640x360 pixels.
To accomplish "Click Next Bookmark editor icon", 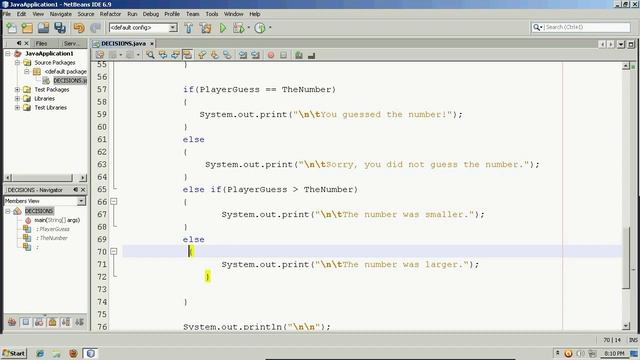I will pyautogui.click(x=215, y=55).
